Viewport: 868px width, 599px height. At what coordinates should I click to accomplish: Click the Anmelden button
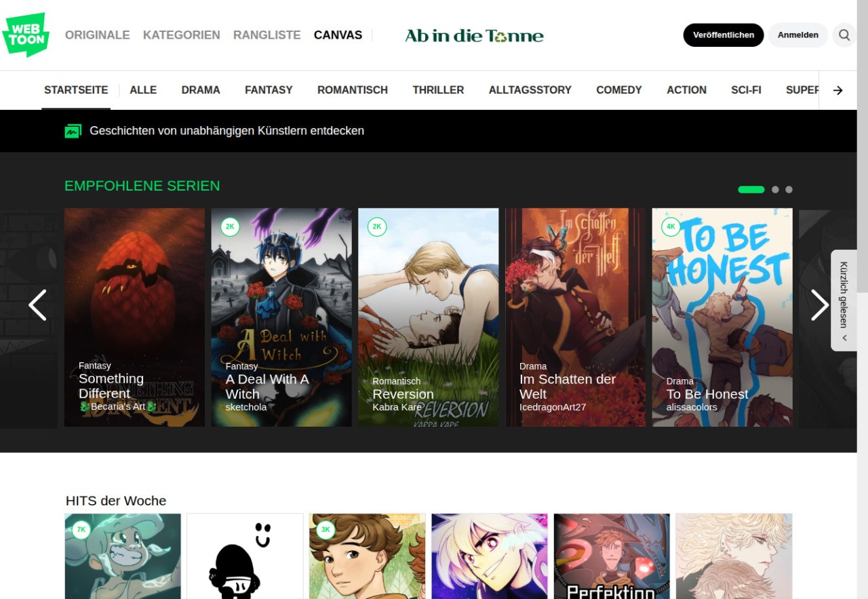pos(797,35)
